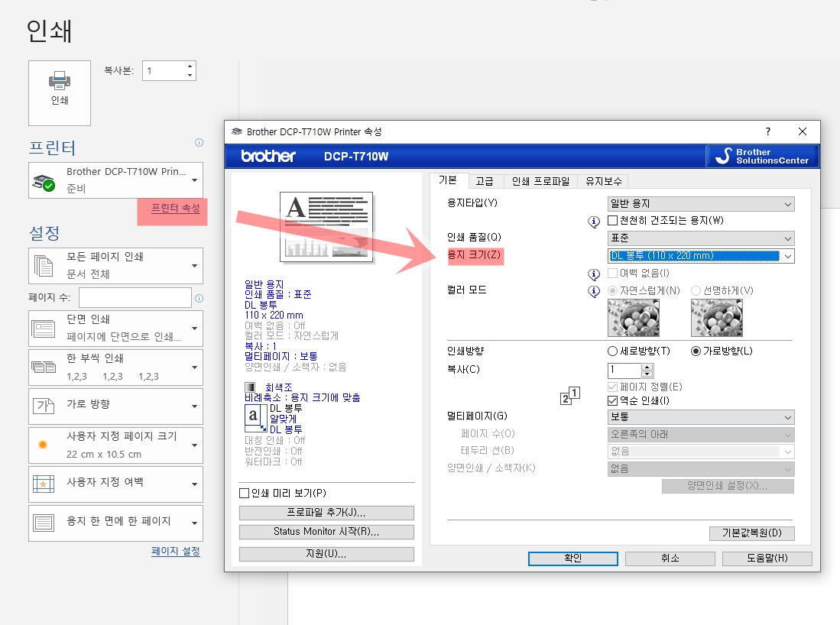The height and width of the screenshot is (625, 840).
Task: Click the 자연스럽게 sample thumbnail image
Action: 634,318
